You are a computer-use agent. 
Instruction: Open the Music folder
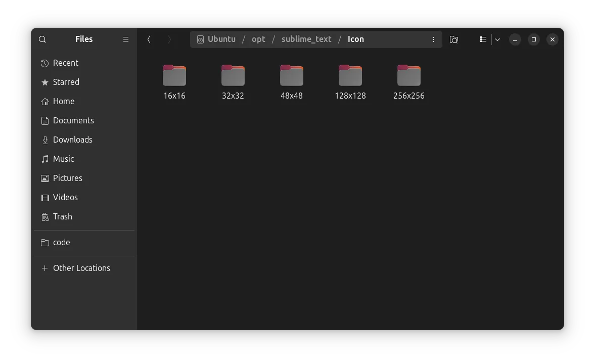click(64, 159)
